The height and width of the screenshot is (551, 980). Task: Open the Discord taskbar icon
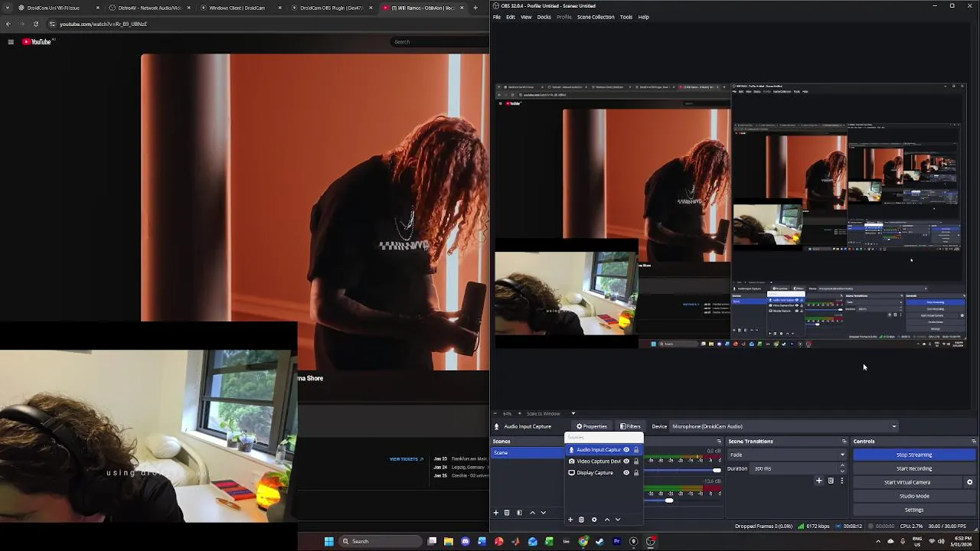tap(465, 541)
